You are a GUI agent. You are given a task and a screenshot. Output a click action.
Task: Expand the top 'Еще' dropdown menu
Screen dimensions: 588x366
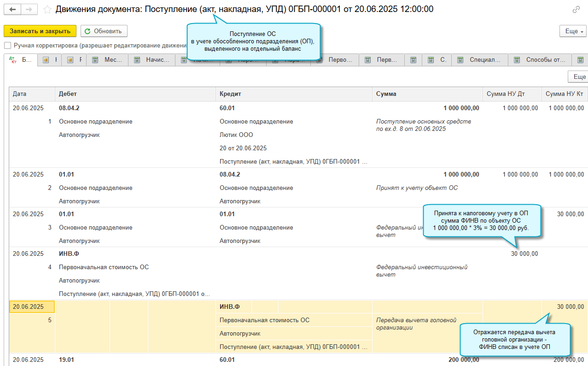pos(573,31)
